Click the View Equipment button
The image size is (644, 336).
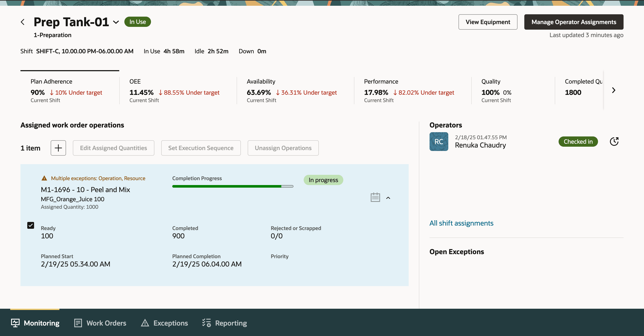(x=487, y=22)
